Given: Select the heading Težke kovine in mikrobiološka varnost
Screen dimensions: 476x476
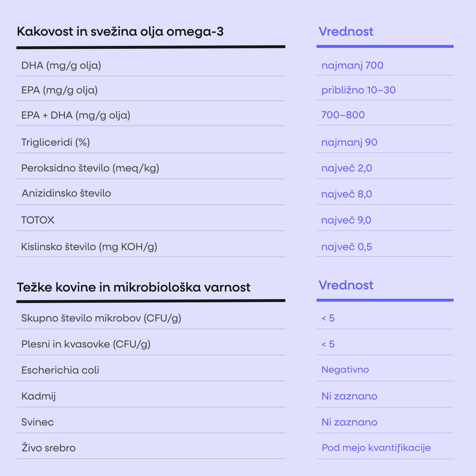Looking at the screenshot, I should pos(134,287).
